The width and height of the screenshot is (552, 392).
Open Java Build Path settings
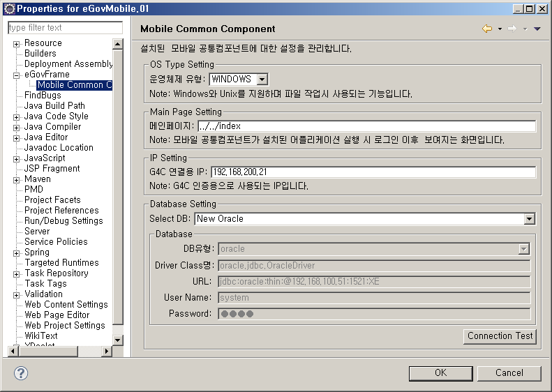[54, 106]
